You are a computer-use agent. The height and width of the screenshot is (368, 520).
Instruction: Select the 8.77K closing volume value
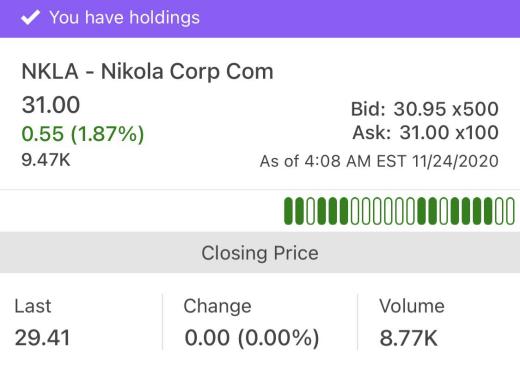(x=408, y=338)
